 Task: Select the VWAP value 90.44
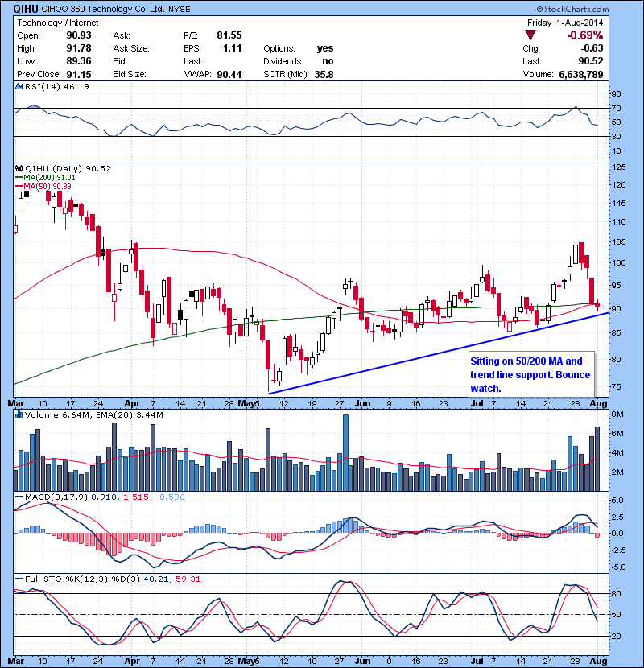click(x=229, y=75)
